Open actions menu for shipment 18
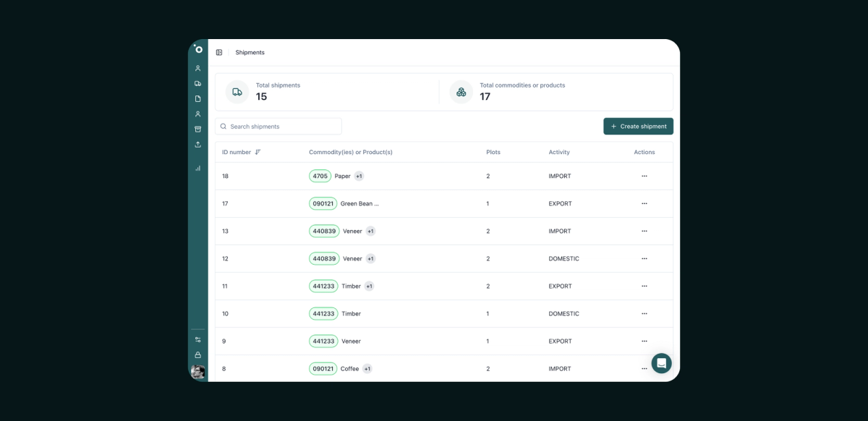 click(x=644, y=176)
